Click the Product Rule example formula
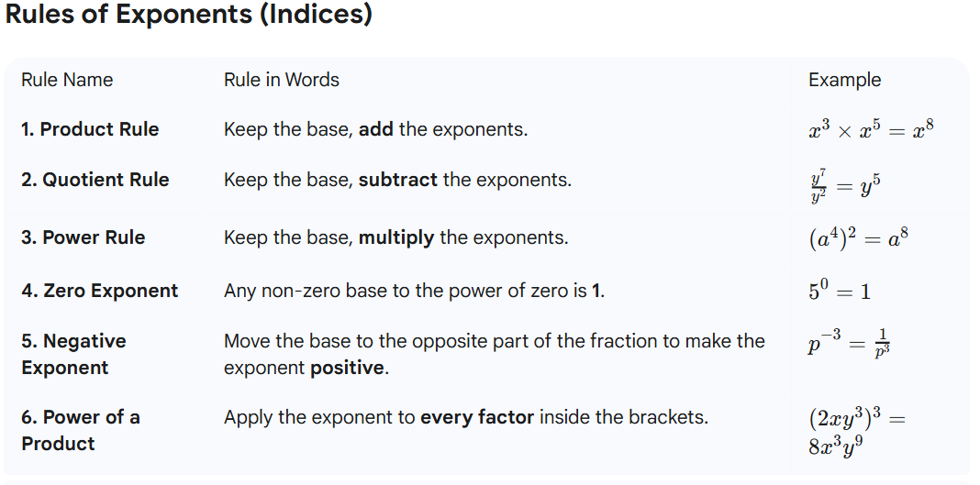980x485 pixels. 870,129
